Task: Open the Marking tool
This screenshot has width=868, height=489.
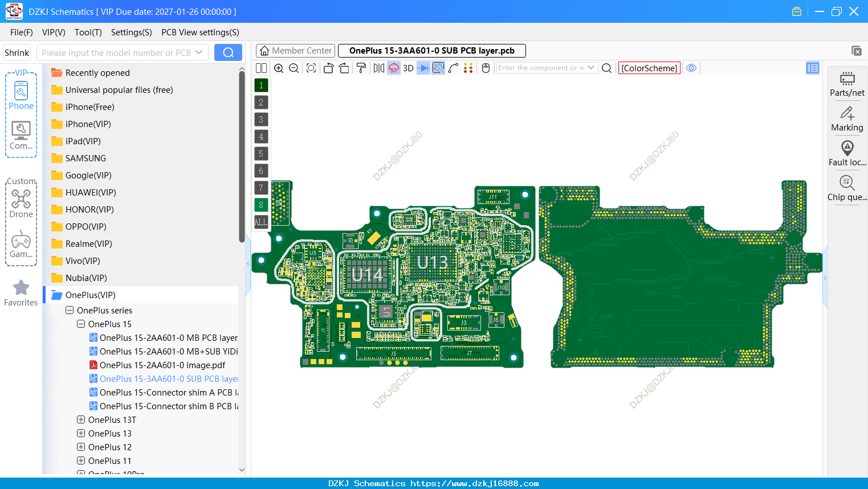Action: pyautogui.click(x=847, y=120)
